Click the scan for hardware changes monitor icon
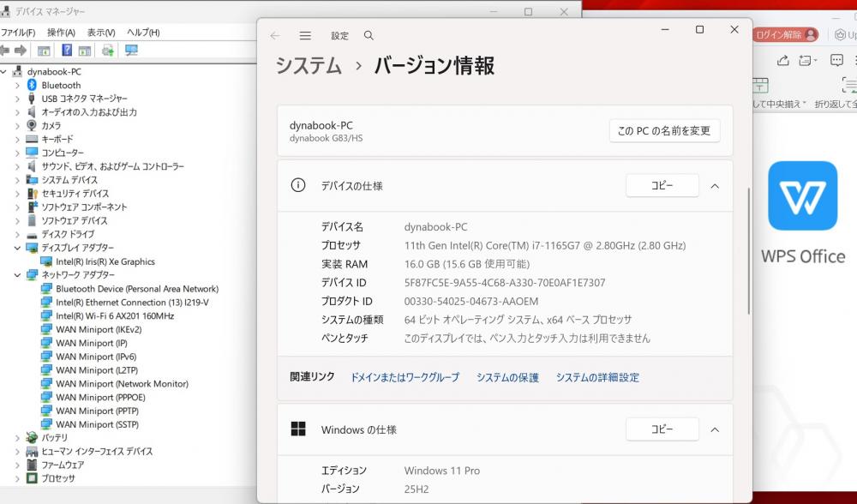 tap(131, 51)
